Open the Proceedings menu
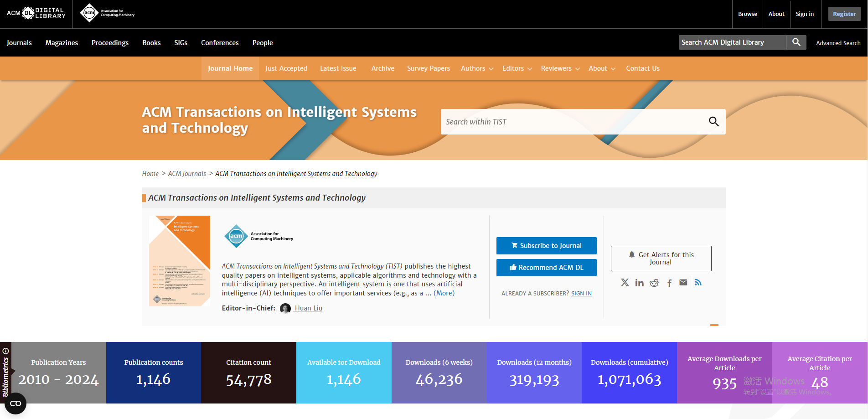Image resolution: width=868 pixels, height=419 pixels. point(110,43)
